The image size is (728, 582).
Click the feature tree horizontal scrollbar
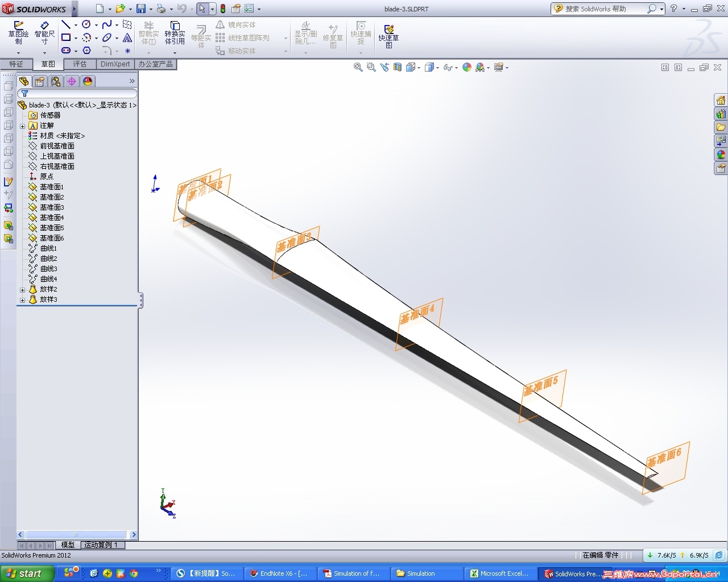pos(75,535)
